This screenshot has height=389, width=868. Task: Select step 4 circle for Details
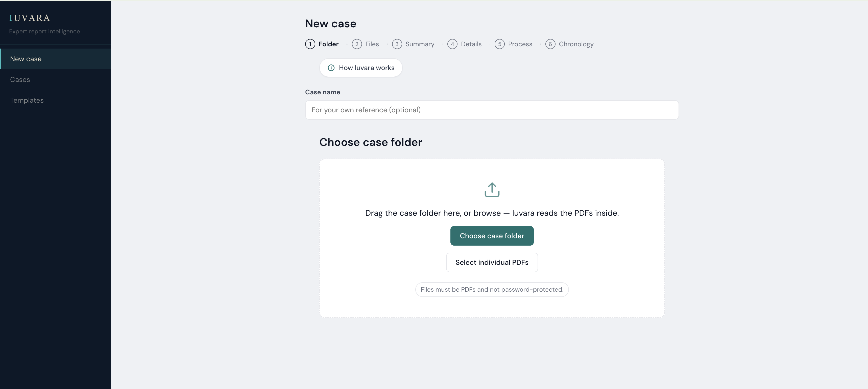pos(452,44)
